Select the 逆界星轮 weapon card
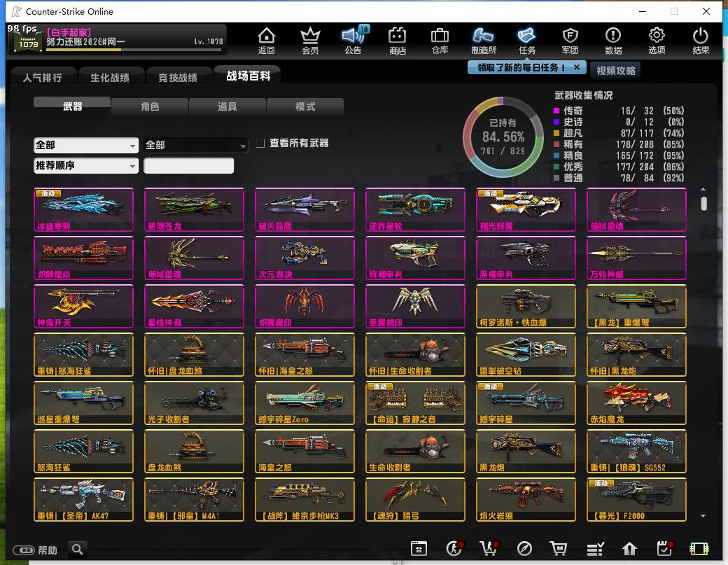This screenshot has width=728, height=565. (415, 209)
